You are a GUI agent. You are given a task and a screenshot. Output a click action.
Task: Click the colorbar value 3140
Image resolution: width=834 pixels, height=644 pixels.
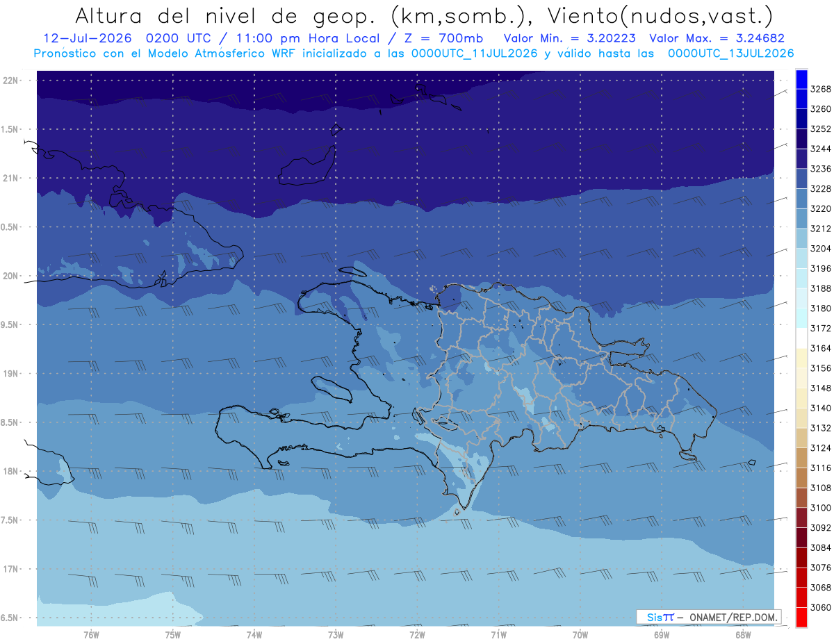[821, 408]
